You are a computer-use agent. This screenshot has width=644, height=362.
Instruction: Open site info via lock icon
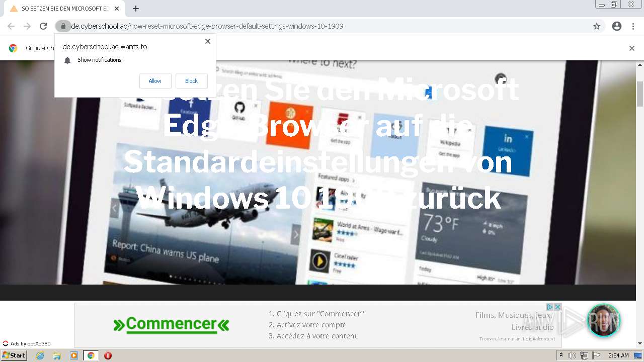coord(63,26)
